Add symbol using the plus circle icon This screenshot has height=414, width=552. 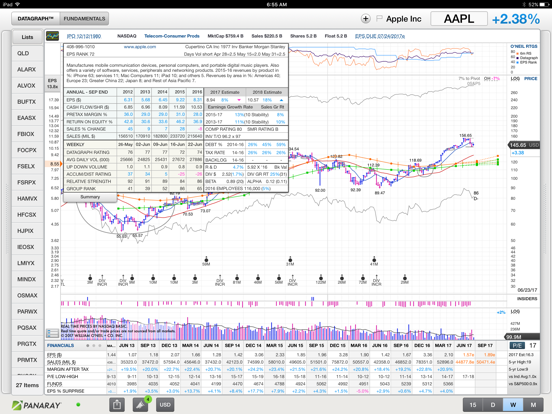click(x=366, y=19)
